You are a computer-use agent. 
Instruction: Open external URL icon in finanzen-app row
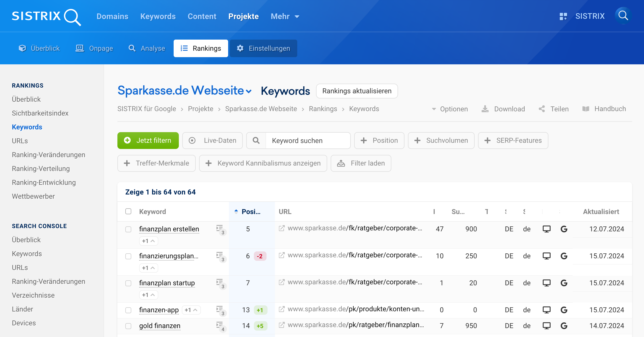(282, 309)
